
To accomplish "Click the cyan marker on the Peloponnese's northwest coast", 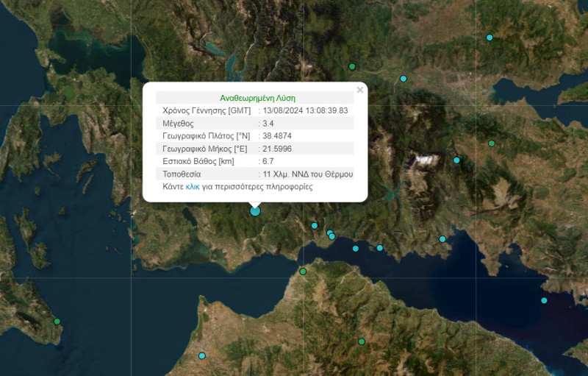I will pyautogui.click(x=202, y=356).
